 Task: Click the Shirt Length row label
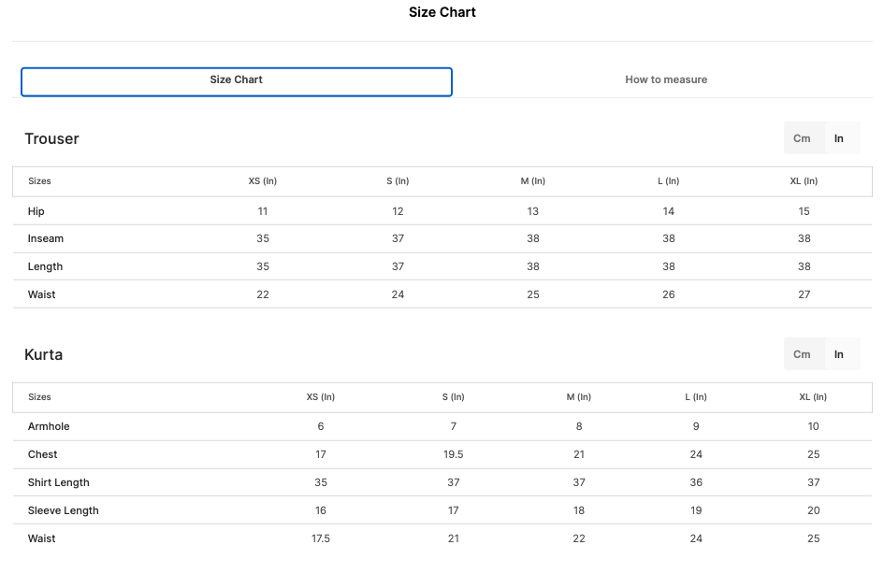tap(59, 482)
